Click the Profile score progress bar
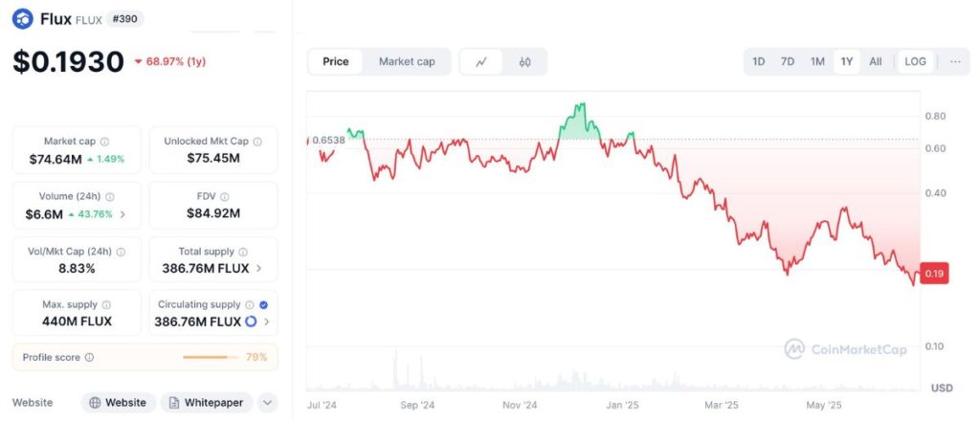This screenshot has width=980, height=421. pyautogui.click(x=211, y=358)
